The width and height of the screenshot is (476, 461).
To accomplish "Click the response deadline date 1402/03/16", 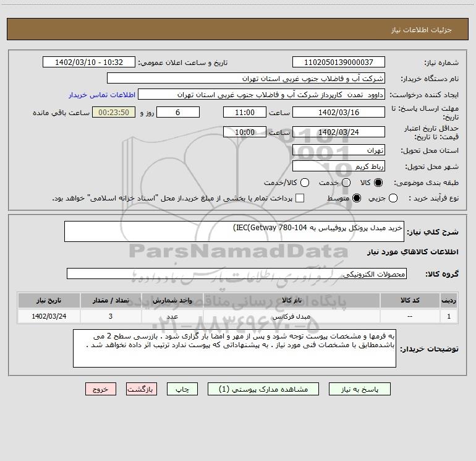I will coord(339,112).
